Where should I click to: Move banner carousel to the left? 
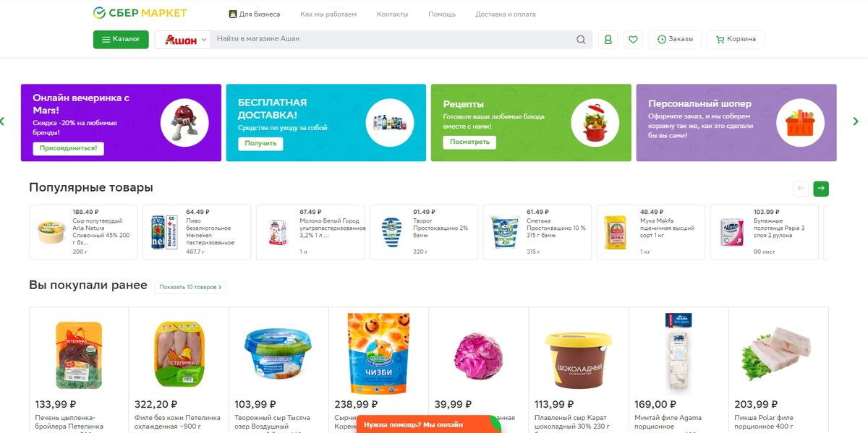[x=2, y=121]
